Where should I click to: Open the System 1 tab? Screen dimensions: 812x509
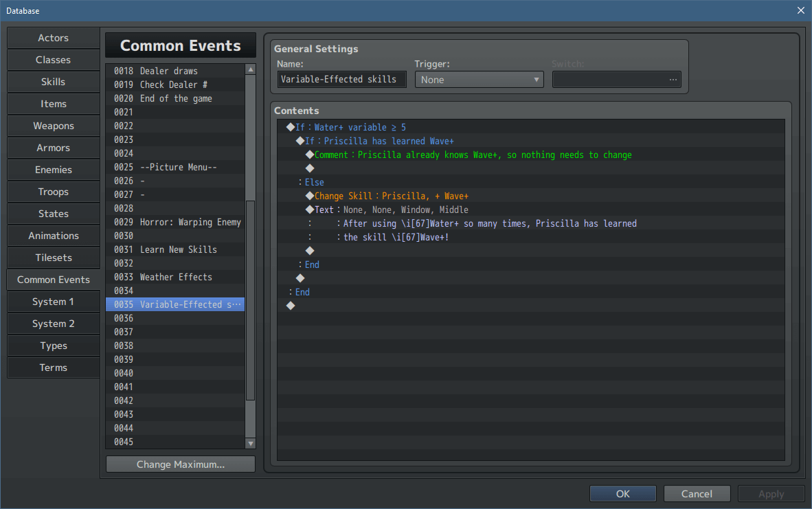point(54,302)
